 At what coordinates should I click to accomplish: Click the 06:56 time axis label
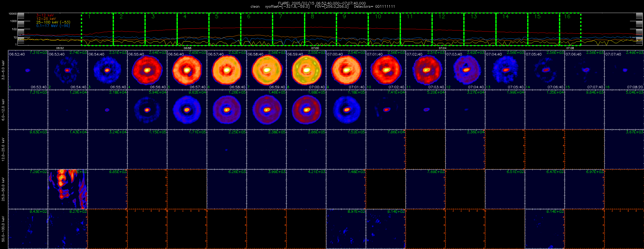click(x=188, y=48)
